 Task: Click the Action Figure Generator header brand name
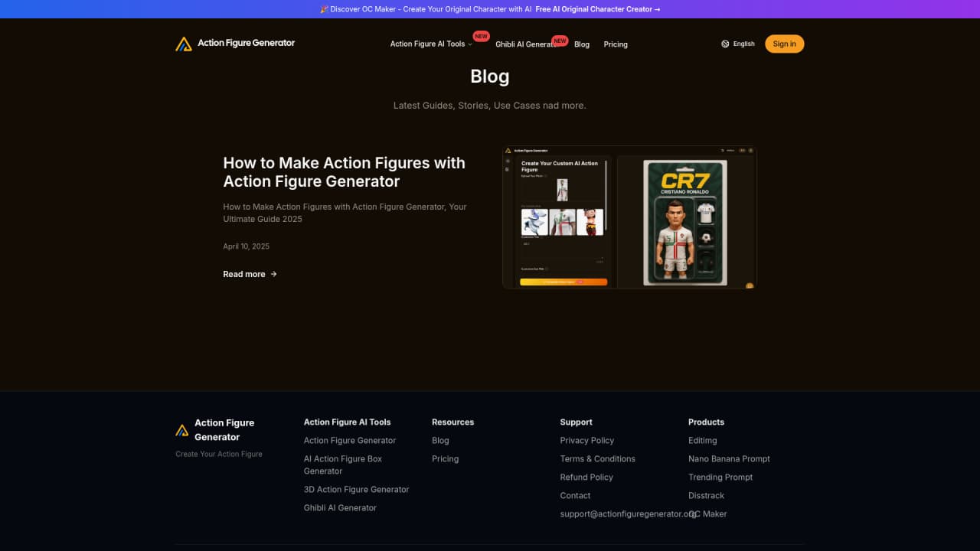[x=246, y=43]
